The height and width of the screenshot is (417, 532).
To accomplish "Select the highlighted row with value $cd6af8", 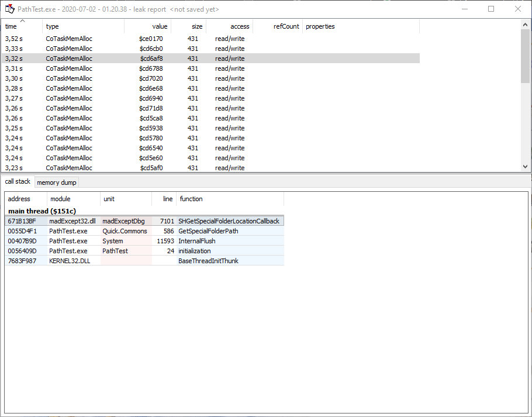I will pos(210,58).
